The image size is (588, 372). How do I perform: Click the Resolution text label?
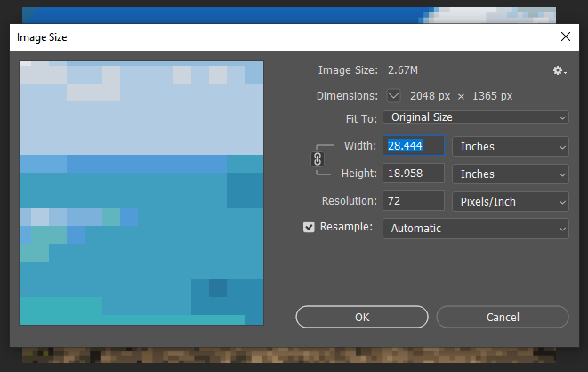point(350,201)
